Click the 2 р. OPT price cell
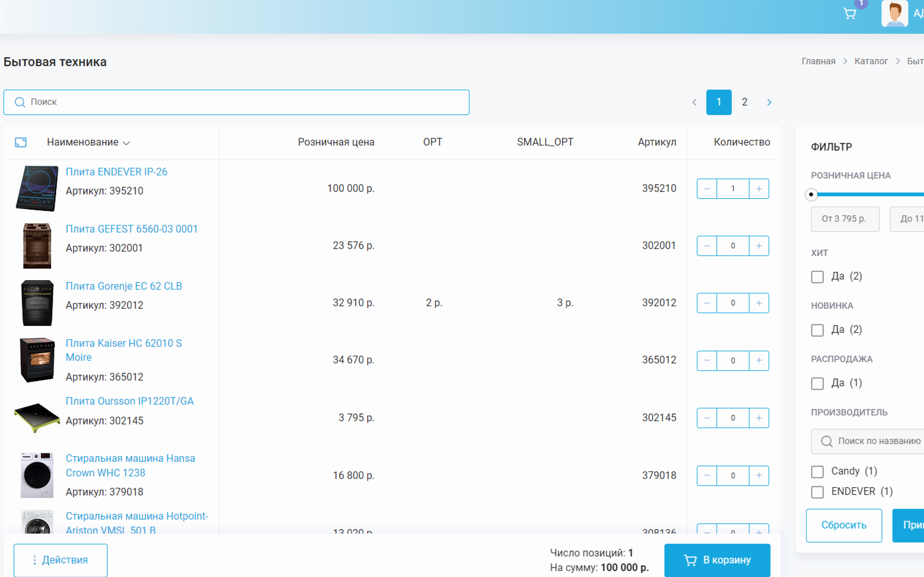Screen dimensions: 924x577 [x=434, y=303]
